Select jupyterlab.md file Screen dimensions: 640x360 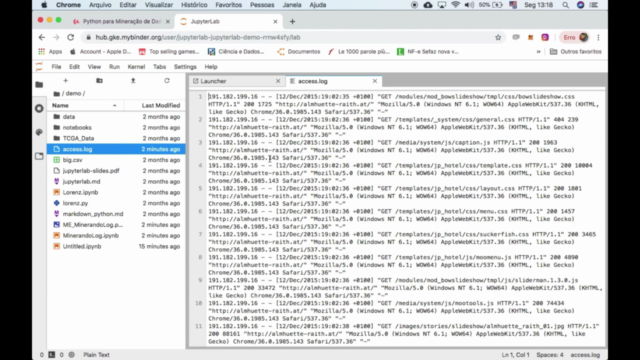coord(116,182)
